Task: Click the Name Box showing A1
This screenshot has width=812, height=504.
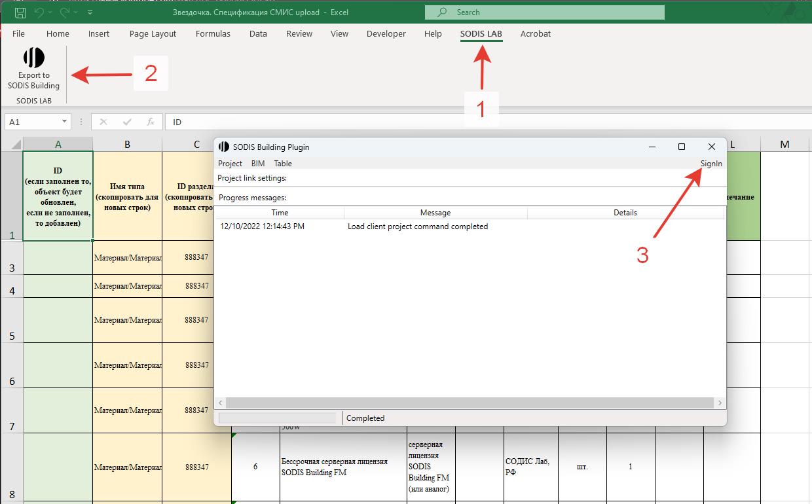Action: pyautogui.click(x=33, y=122)
